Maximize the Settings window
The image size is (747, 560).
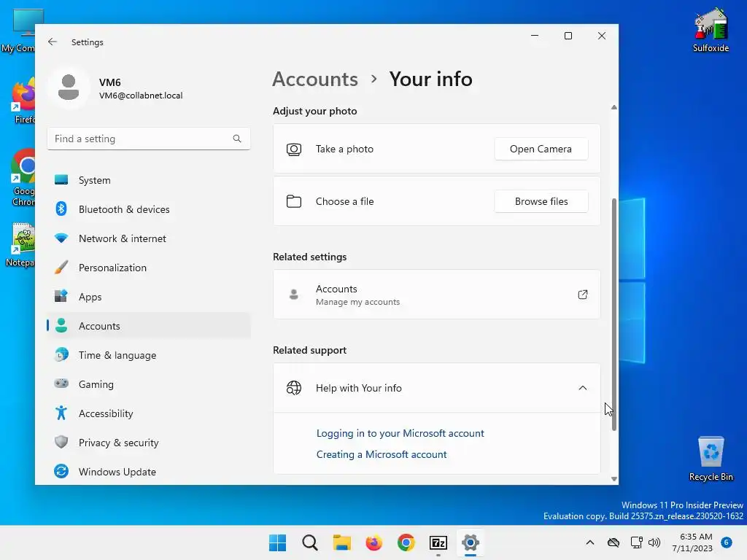click(568, 36)
